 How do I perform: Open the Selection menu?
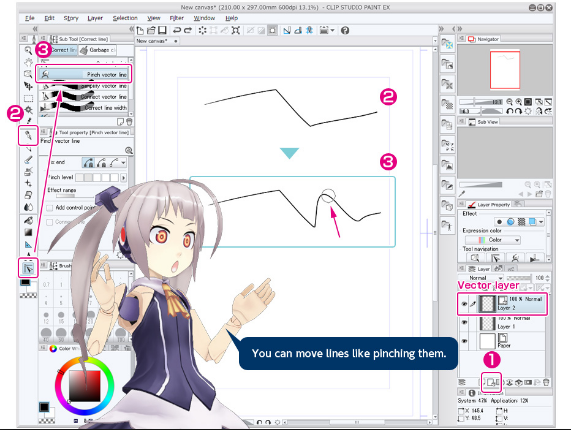tap(125, 18)
